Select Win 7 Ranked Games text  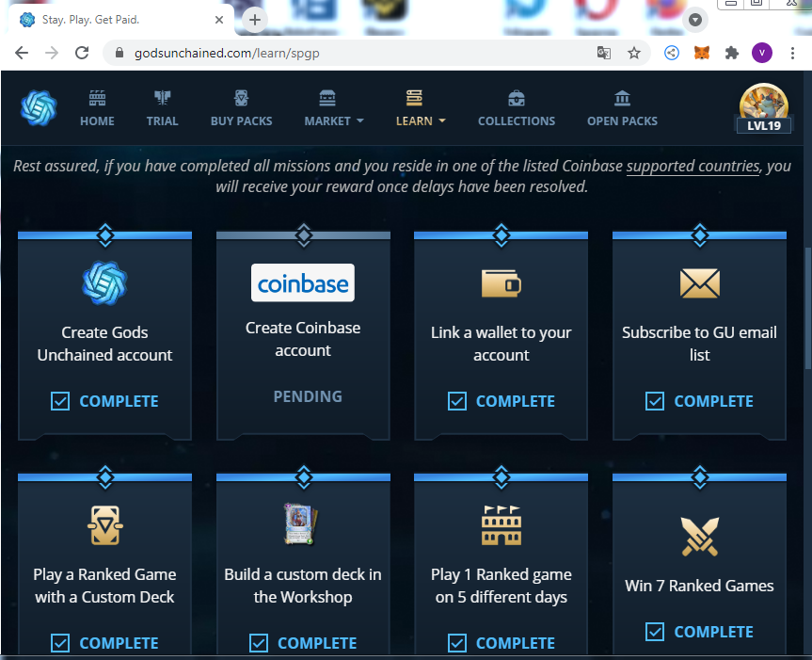699,586
